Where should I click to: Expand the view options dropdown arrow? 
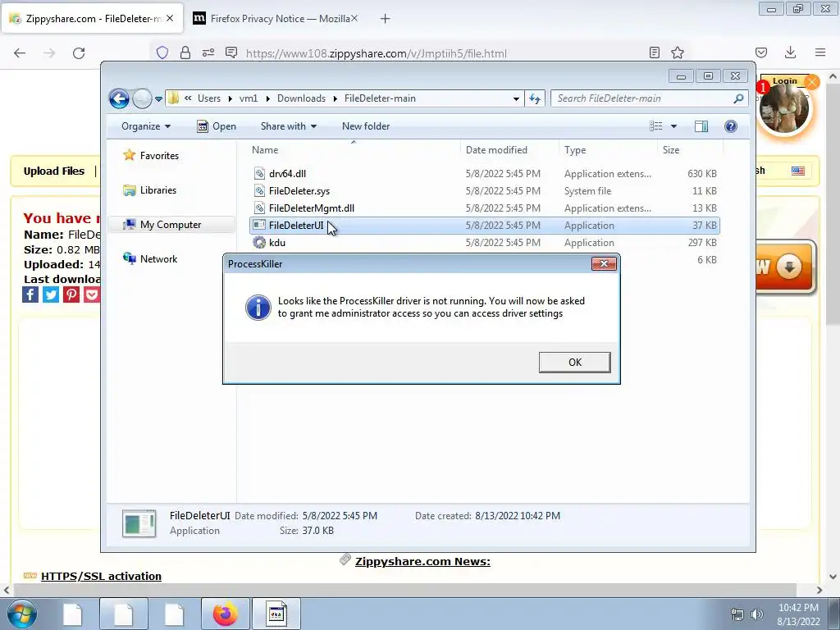click(x=674, y=126)
